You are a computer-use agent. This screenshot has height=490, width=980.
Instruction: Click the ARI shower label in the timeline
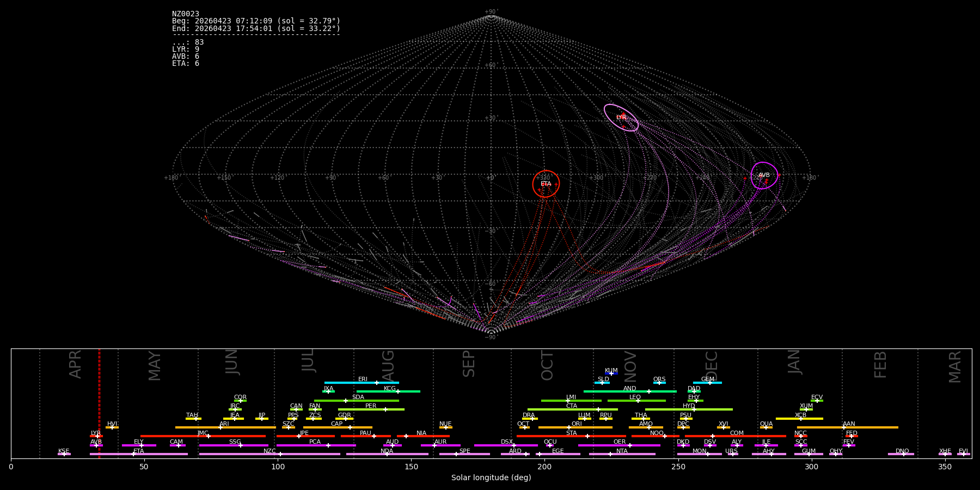pyautogui.click(x=224, y=424)
